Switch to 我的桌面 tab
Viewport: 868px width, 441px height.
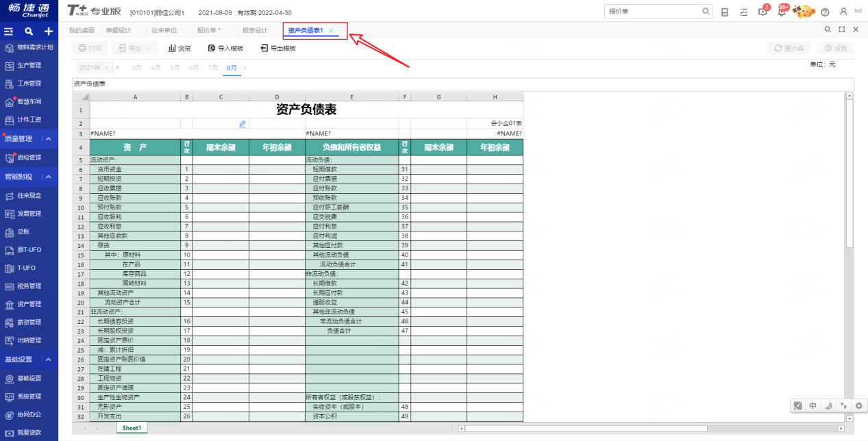point(82,30)
